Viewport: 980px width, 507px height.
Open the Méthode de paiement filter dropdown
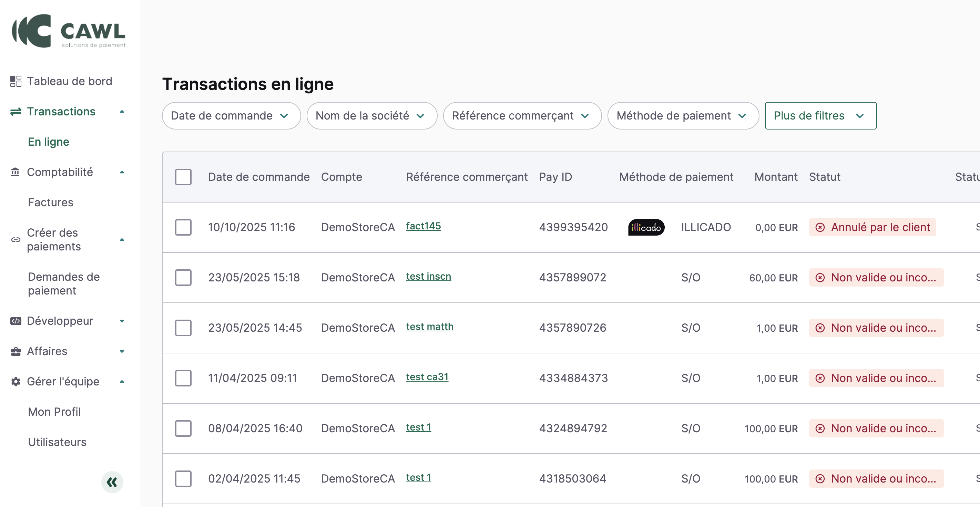point(683,116)
